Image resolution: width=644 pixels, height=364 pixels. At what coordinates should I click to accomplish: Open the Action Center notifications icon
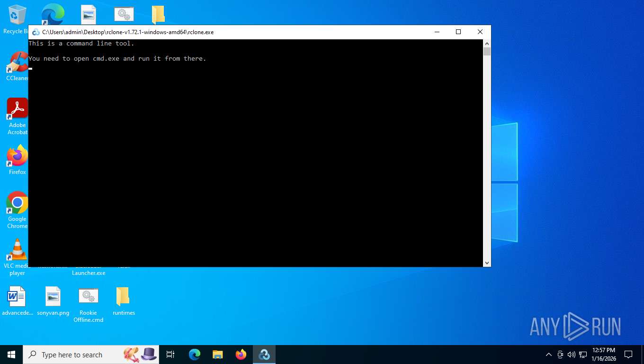[628, 355]
